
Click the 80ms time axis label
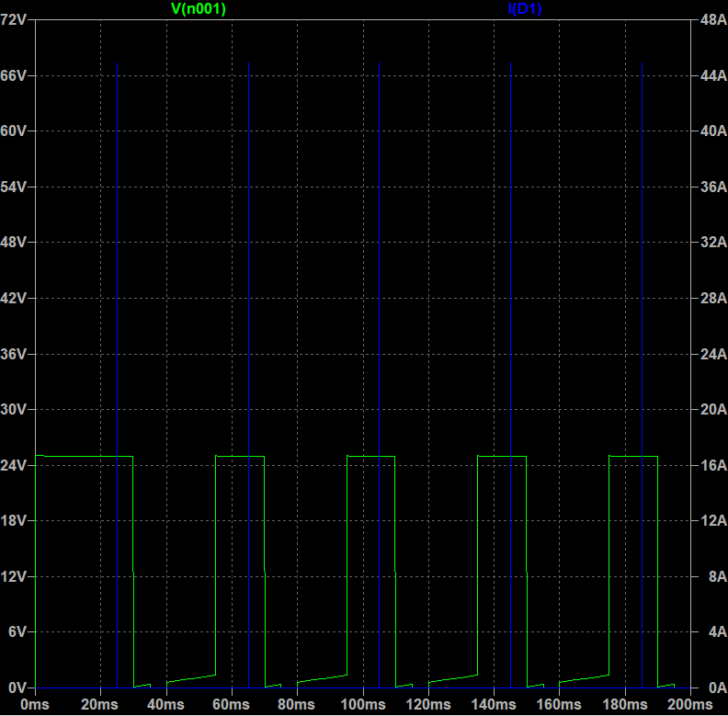(x=297, y=704)
